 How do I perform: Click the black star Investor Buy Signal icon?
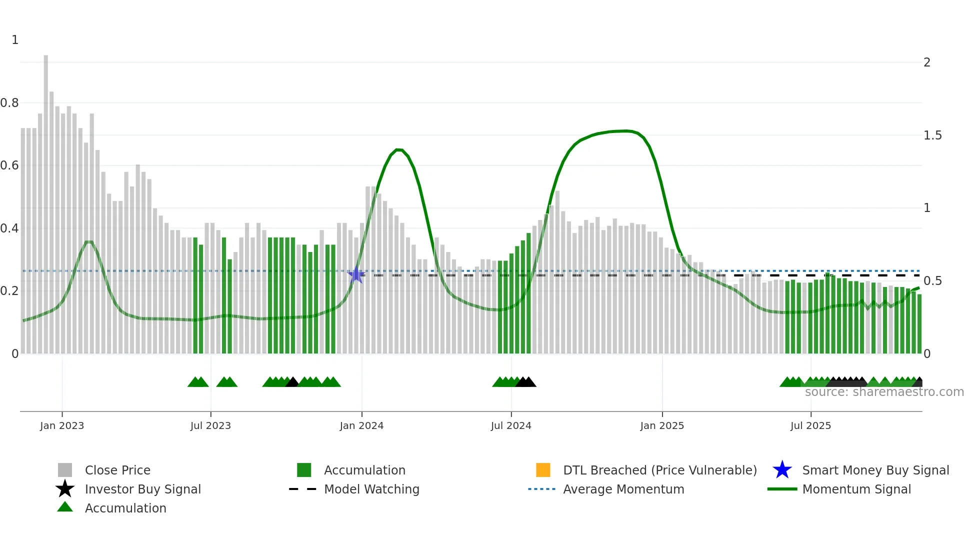point(65,489)
